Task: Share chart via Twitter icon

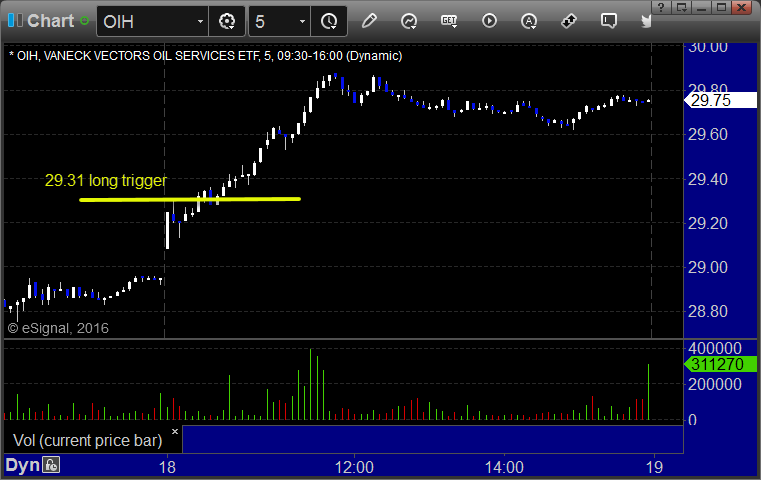Action: [x=646, y=21]
